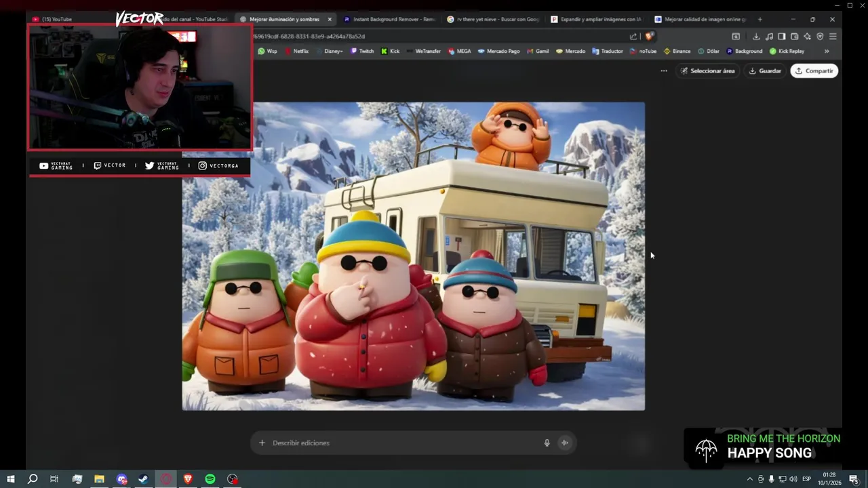Image resolution: width=868 pixels, height=488 pixels.
Task: Open a new browser tab
Action: click(759, 19)
